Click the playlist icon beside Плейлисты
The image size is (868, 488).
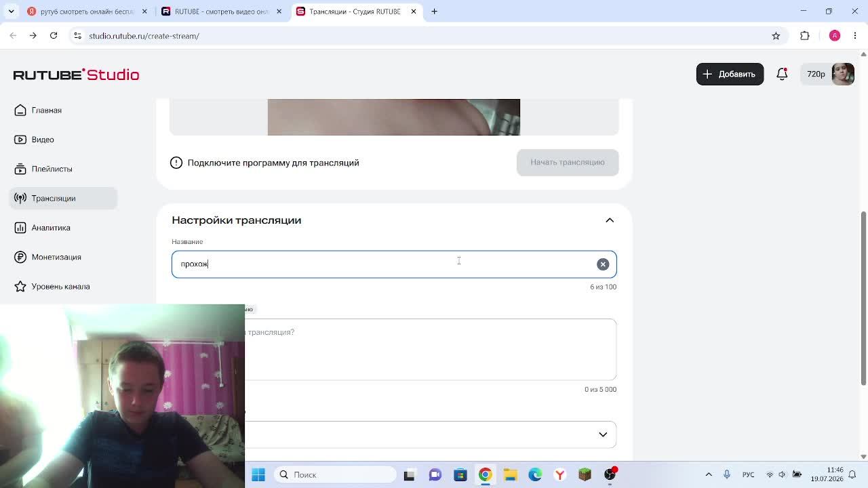click(20, 169)
